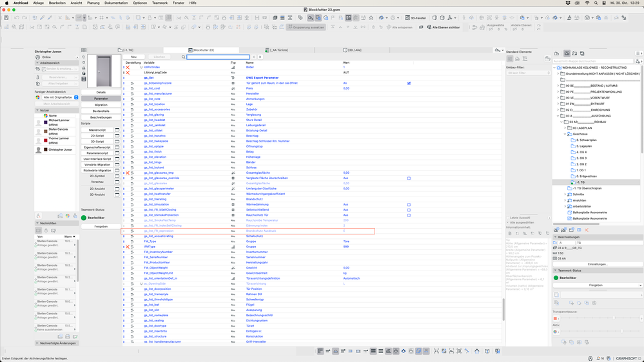
Task: Collapse the Nutzer section
Action: tap(37, 110)
